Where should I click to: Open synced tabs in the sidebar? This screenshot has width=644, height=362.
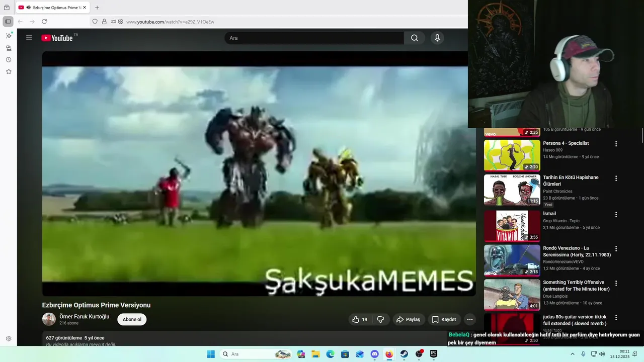[x=9, y=48]
